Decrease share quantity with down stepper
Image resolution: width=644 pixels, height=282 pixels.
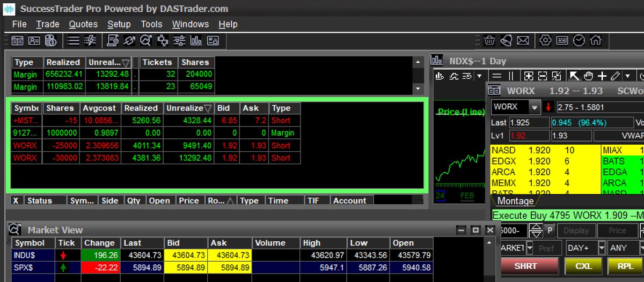coord(536,234)
